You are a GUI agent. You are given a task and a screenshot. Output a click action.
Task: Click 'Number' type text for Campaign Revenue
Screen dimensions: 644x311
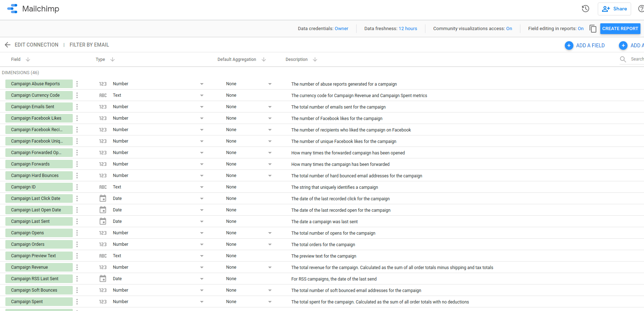[120, 267]
